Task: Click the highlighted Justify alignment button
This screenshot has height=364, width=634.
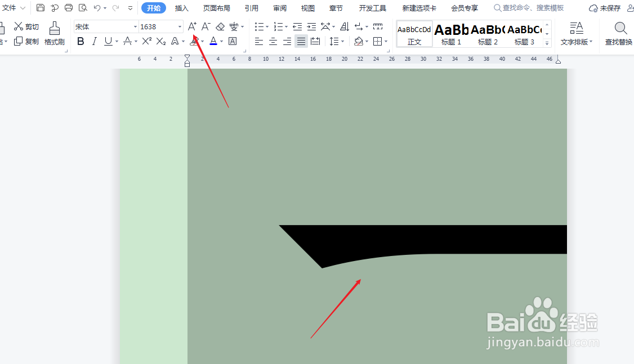Action: point(301,41)
